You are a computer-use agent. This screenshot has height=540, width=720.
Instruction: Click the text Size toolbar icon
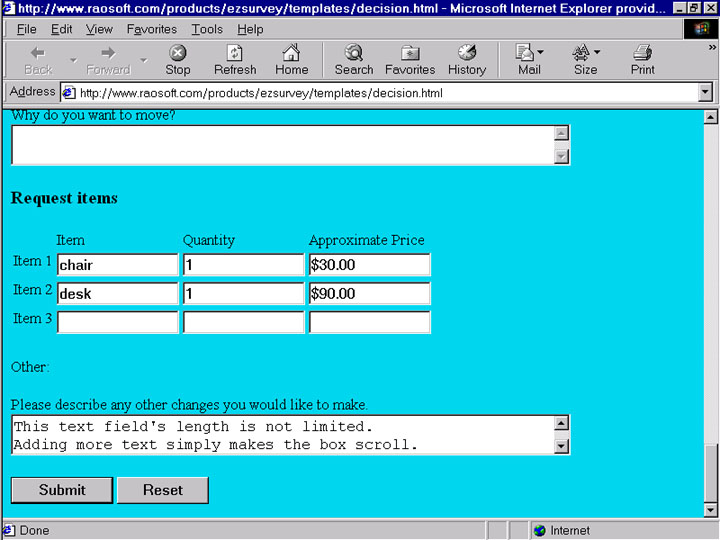coord(581,53)
